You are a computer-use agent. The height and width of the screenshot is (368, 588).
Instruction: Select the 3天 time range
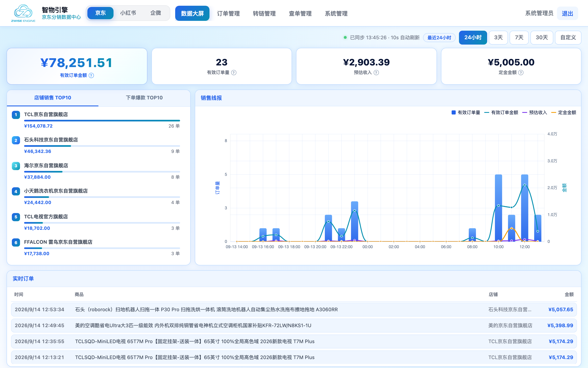pos(498,37)
